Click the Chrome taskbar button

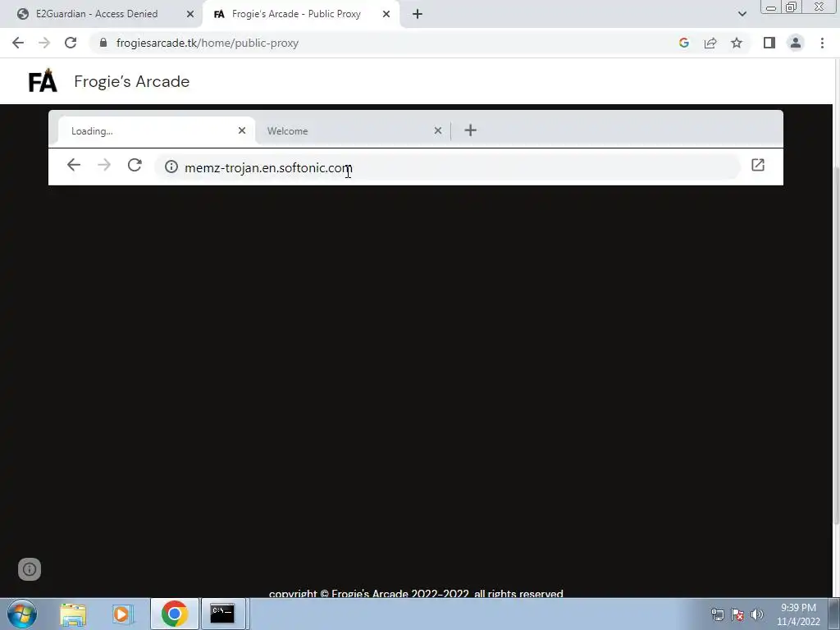[x=175, y=614]
